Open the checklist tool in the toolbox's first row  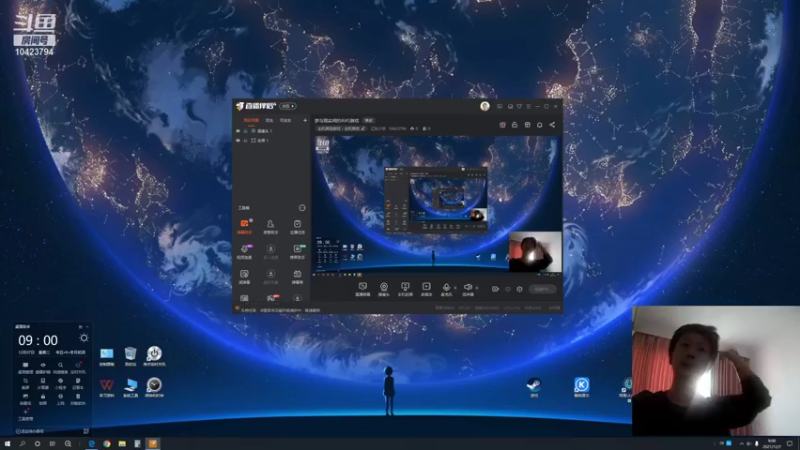point(297,226)
